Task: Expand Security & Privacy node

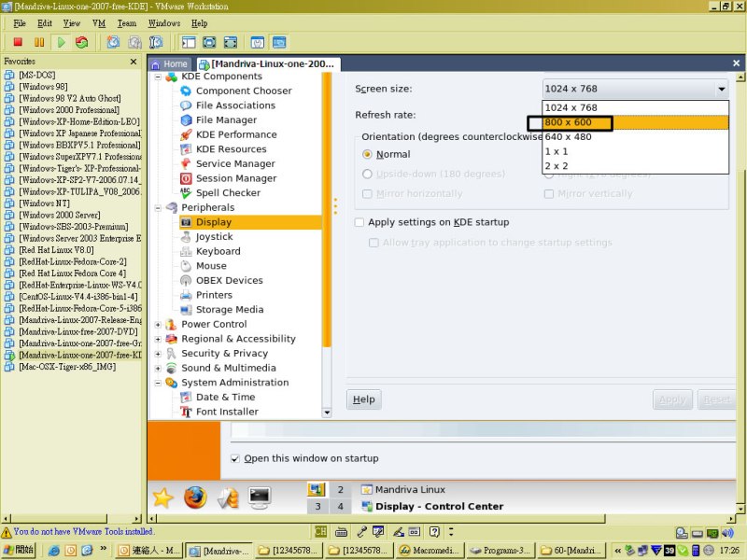Action: click(x=158, y=354)
